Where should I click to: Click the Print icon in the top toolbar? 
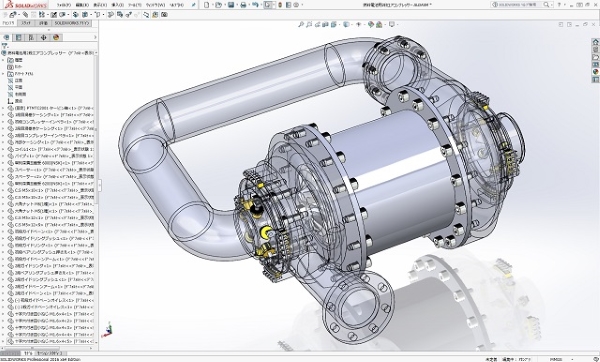tap(243, 5)
